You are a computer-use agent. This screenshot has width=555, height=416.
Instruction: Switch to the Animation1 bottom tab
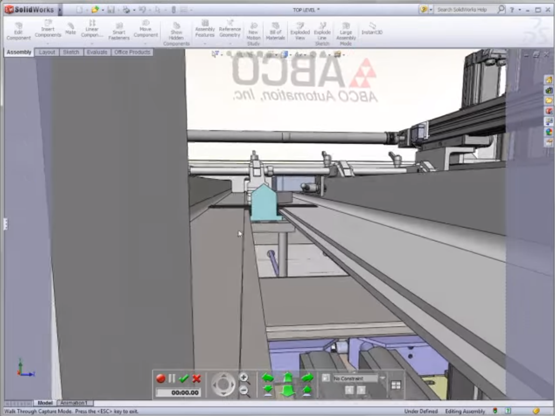coord(74,403)
